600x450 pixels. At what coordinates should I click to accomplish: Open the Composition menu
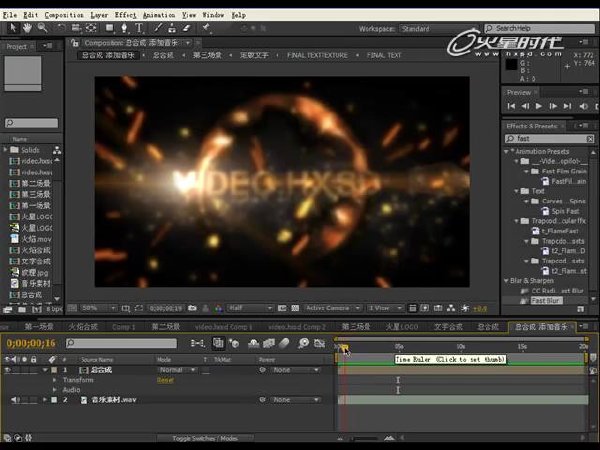[x=64, y=15]
